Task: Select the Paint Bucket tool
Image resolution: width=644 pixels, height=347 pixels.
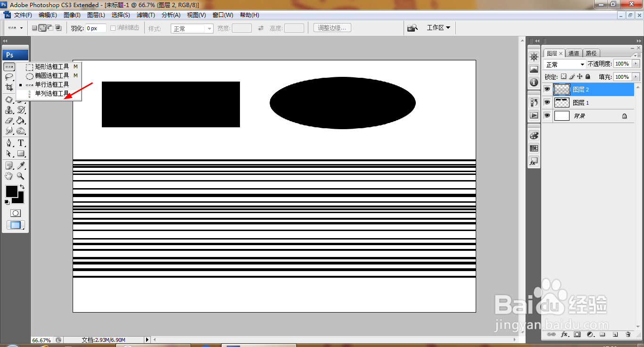Action: pos(21,121)
